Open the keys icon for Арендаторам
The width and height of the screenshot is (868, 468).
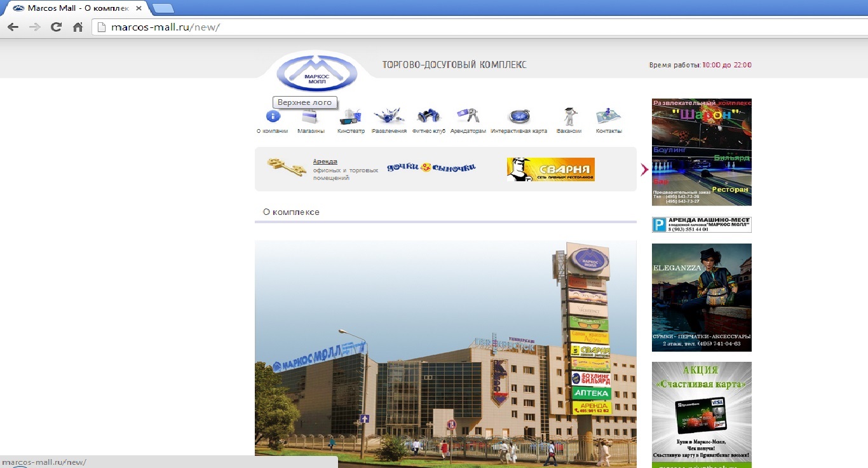click(468, 116)
